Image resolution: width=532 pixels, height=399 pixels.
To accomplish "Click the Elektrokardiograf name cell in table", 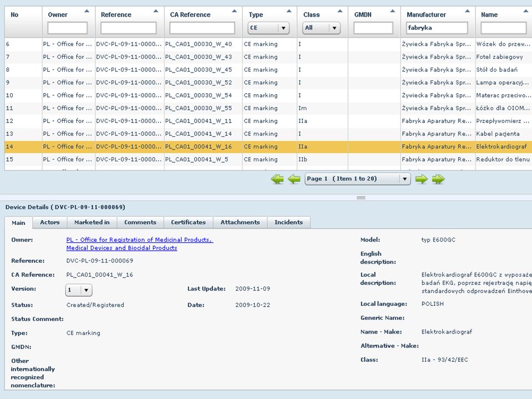I will pyautogui.click(x=502, y=146).
